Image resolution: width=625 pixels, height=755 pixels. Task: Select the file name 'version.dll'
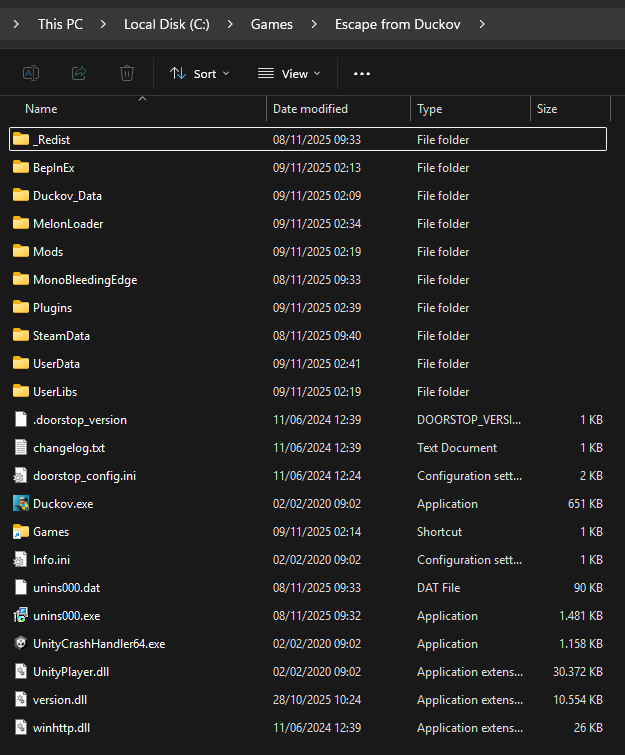click(60, 700)
